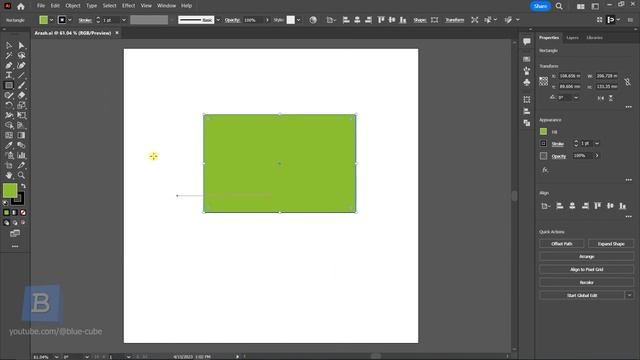Click the Arrange button
Image resolution: width=640 pixels, height=360 pixels.
(x=587, y=257)
